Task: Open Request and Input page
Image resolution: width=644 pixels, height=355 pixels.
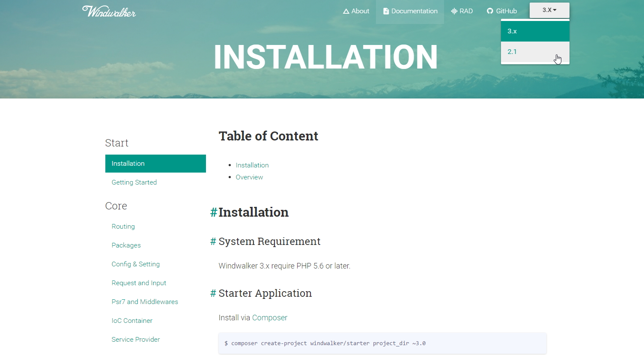Action: click(x=139, y=283)
